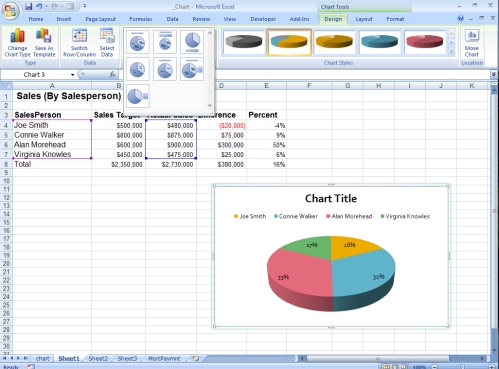Screen dimensions: 499x369
Task: Open the Formulas ribbon tab
Action: [x=141, y=19]
